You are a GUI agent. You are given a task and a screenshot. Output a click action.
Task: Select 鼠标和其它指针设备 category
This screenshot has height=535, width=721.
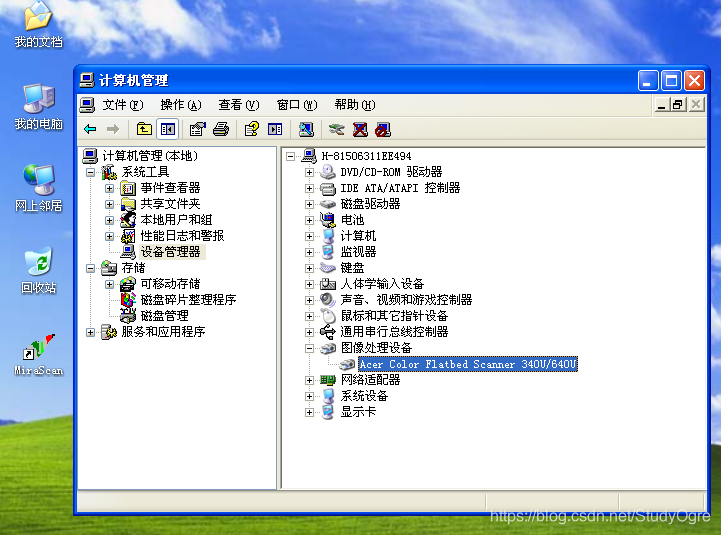click(394, 316)
